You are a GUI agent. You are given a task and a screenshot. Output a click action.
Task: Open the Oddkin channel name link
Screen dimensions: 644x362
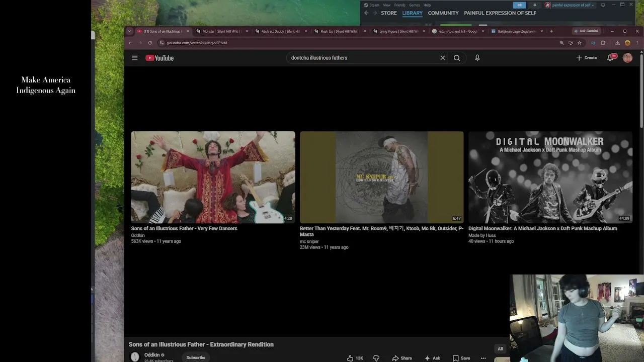point(152,355)
